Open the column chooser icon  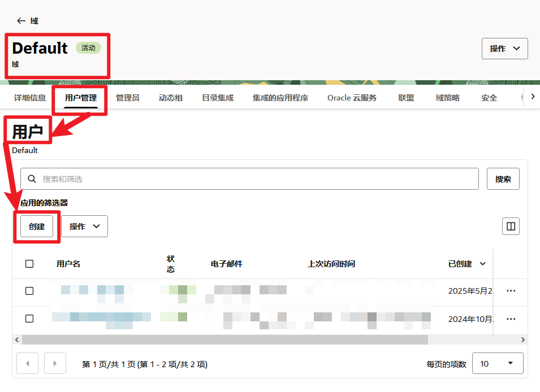[x=511, y=227]
